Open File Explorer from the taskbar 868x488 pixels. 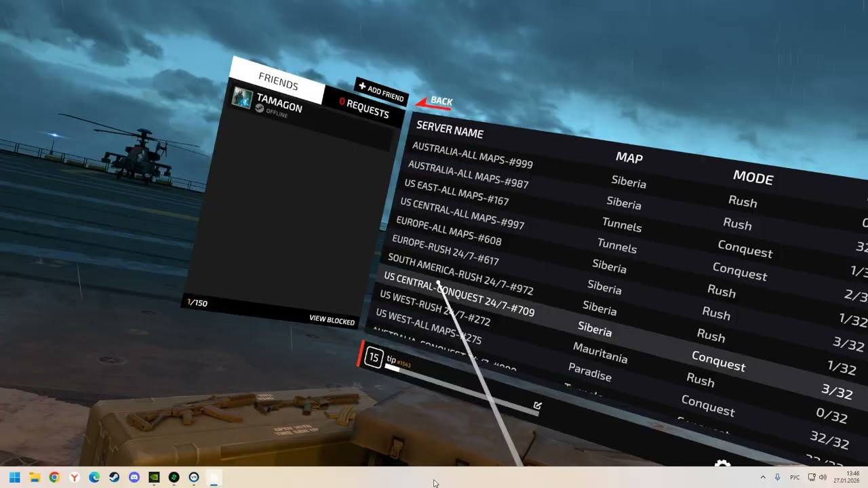(35, 477)
